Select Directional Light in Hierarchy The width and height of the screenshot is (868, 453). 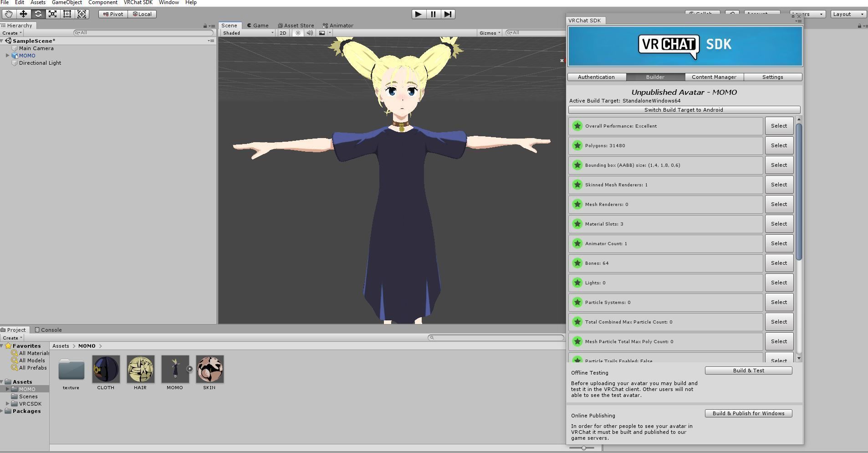point(40,63)
